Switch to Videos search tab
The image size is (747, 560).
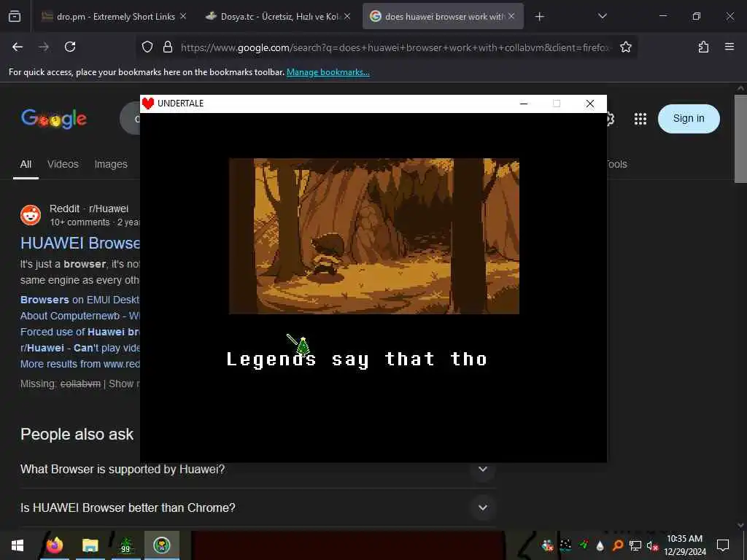[x=63, y=164]
